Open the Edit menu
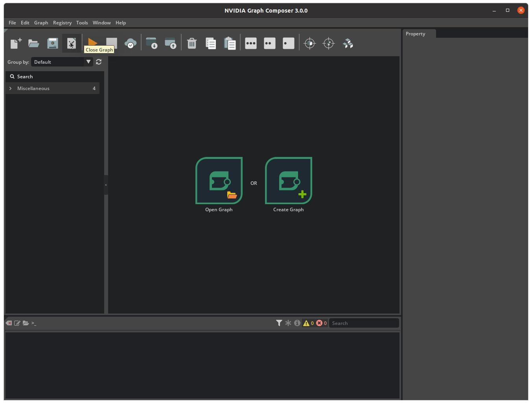The image size is (532, 404). pyautogui.click(x=25, y=23)
